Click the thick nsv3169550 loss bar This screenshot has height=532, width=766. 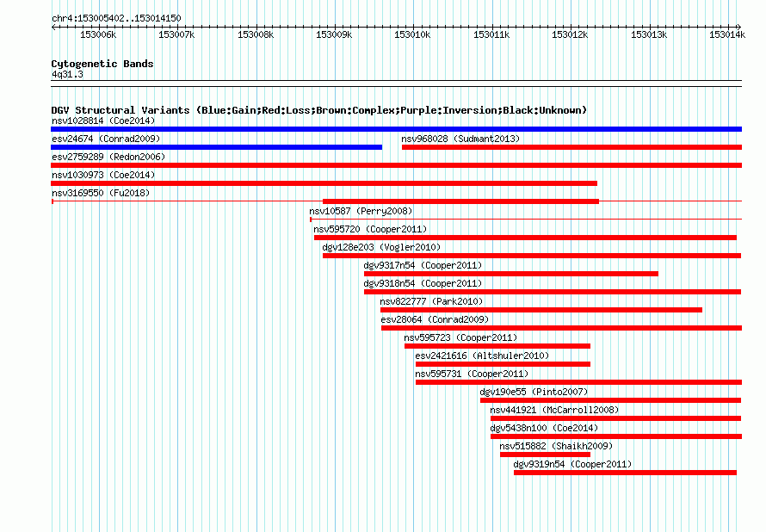460,201
